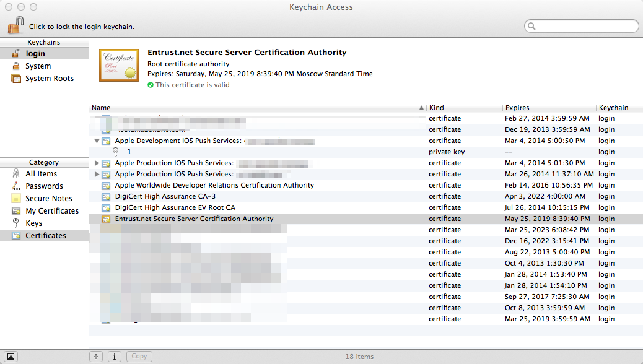Click the padlock to lock login keychain
The height and width of the screenshot is (364, 643).
coord(15,25)
